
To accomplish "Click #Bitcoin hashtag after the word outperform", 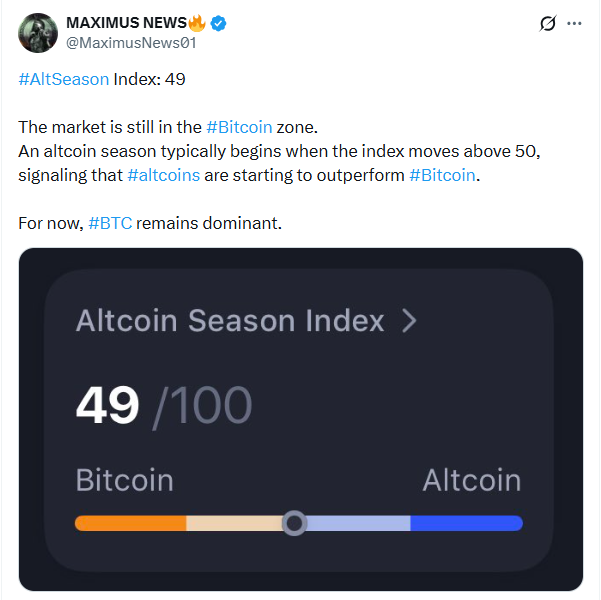I will pyautogui.click(x=443, y=175).
